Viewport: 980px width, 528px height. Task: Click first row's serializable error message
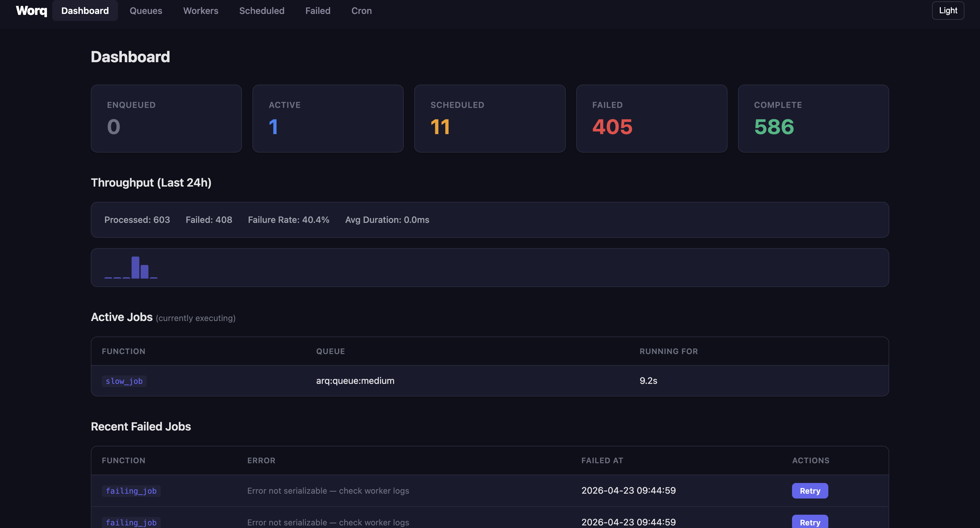tap(328, 491)
